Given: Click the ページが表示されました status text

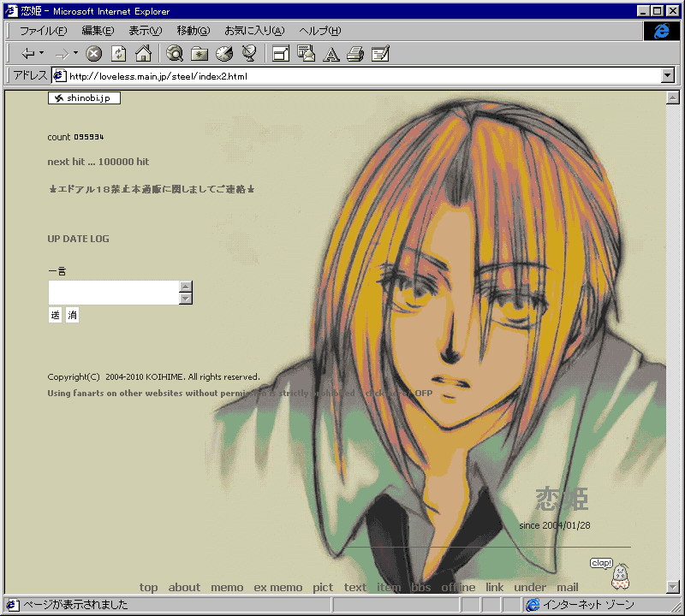Looking at the screenshot, I should pos(75,605).
